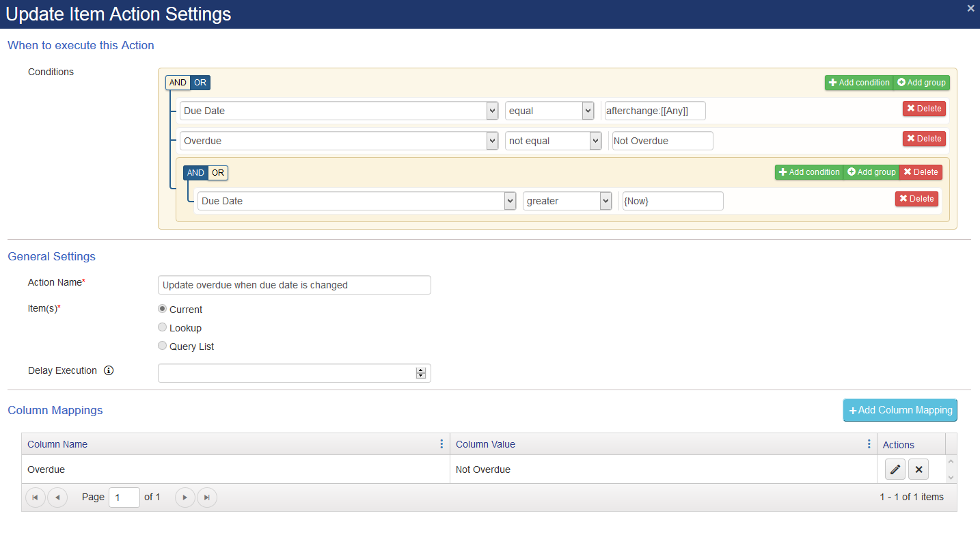Click the Delay Execution spinner arrows
The width and height of the screenshot is (980, 546).
pos(421,373)
